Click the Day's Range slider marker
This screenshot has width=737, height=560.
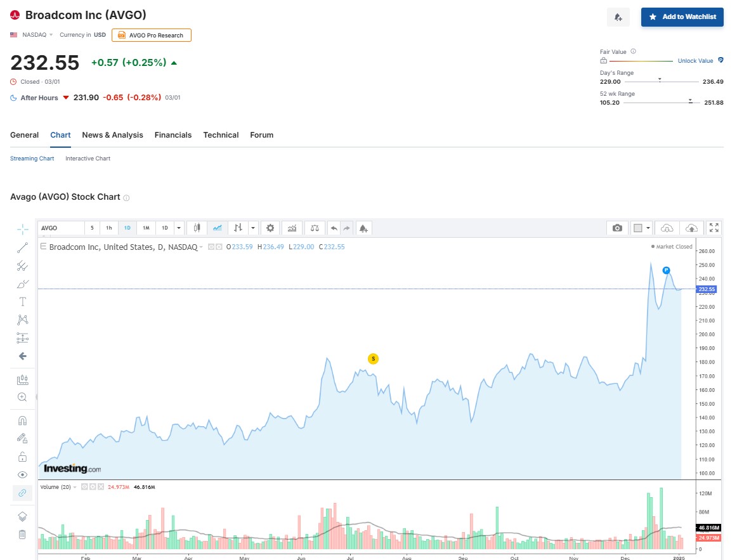(x=660, y=80)
